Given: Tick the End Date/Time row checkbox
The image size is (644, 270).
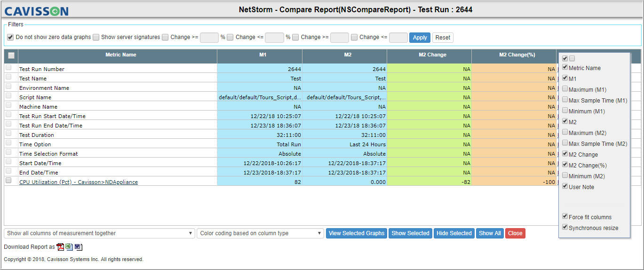Looking at the screenshot, I should [8, 171].
